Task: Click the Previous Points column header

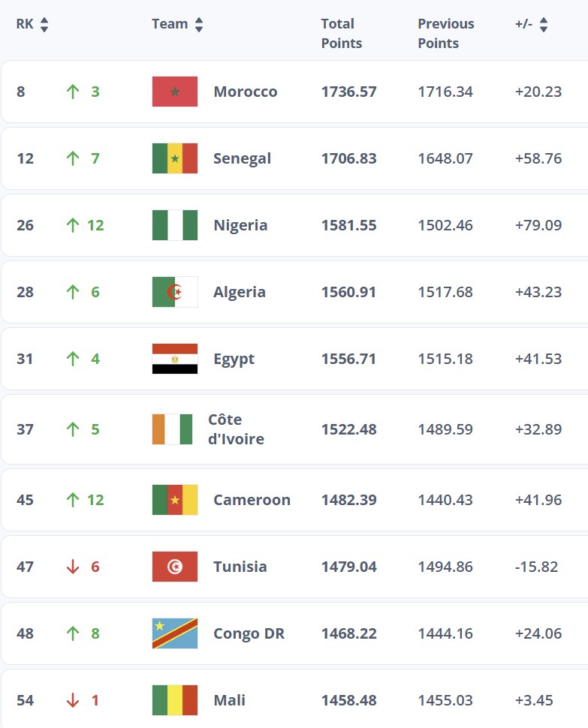Action: [446, 34]
